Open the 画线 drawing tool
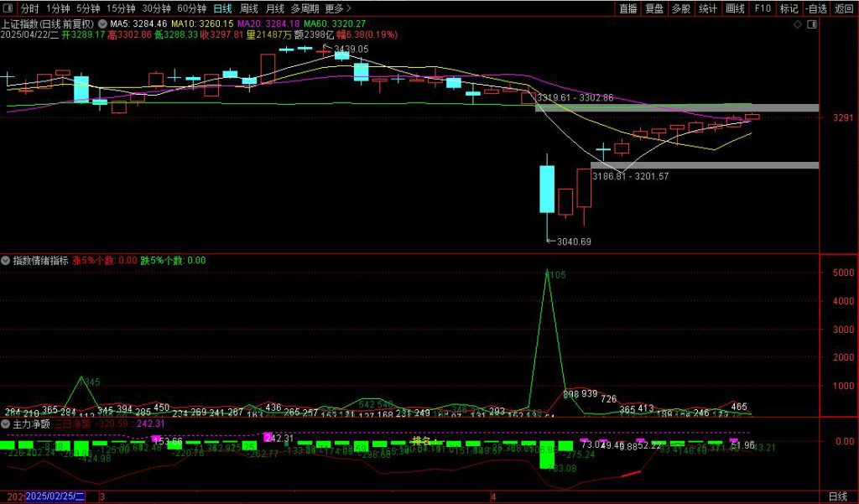The width and height of the screenshot is (859, 504). [x=735, y=8]
